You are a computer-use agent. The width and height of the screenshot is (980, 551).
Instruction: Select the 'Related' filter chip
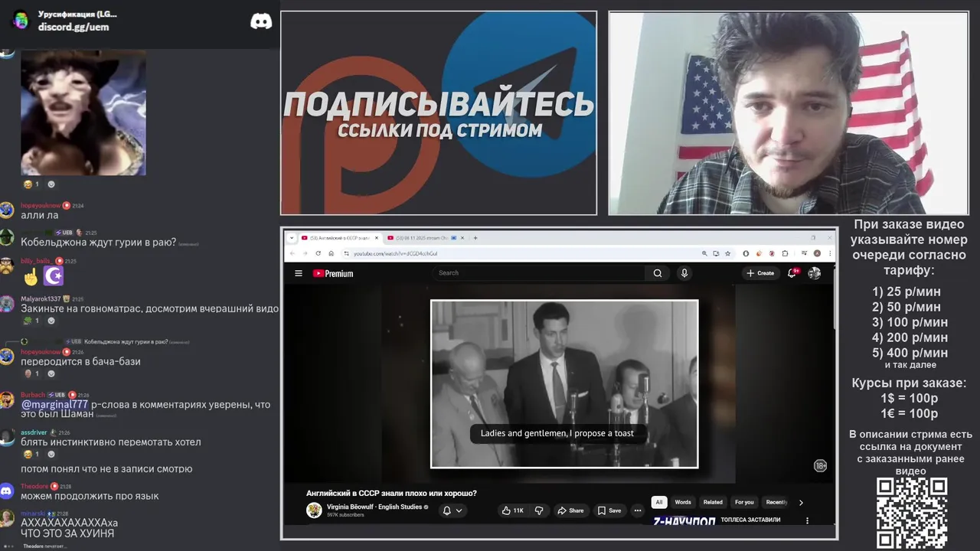pos(713,502)
